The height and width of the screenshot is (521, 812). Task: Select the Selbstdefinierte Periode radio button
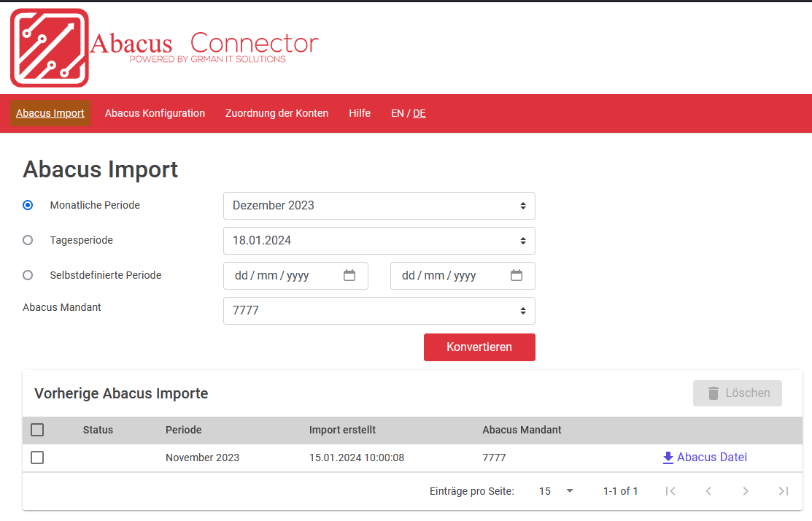(28, 276)
